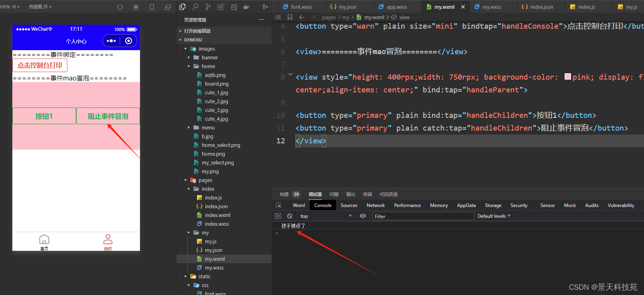Screen dimensions: 644x295
Task: Tap the 点击控制台打印 button in simulator
Action: coord(40,65)
